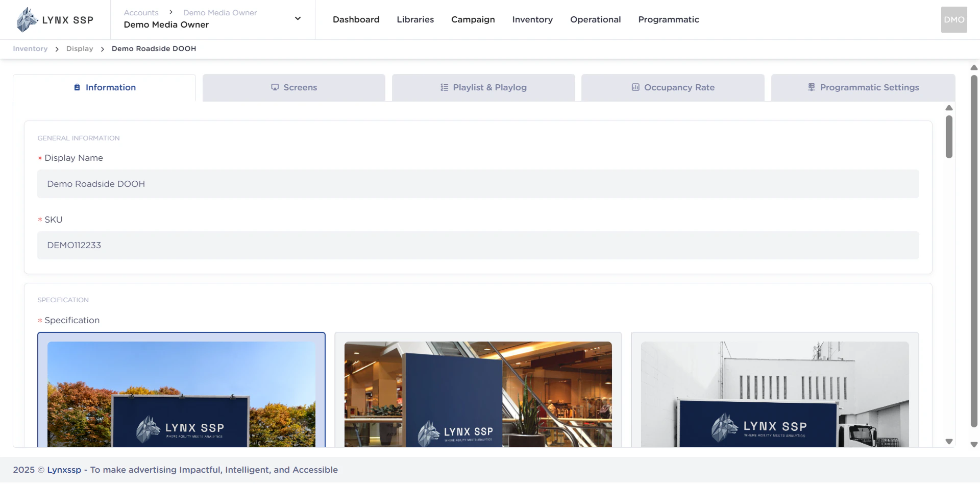Click the document icon on the Information tab
Image resolution: width=980 pixels, height=484 pixels.
point(77,87)
